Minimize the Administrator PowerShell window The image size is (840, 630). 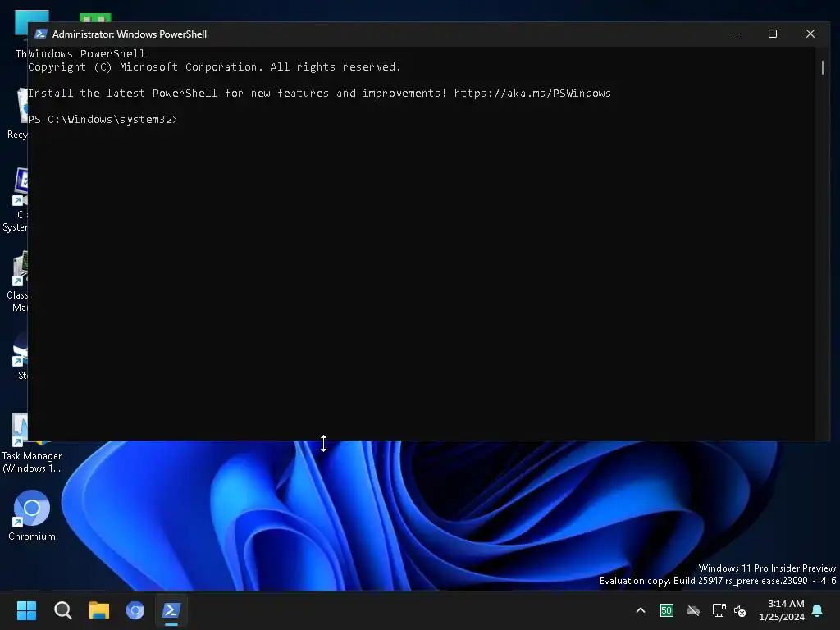(736, 34)
